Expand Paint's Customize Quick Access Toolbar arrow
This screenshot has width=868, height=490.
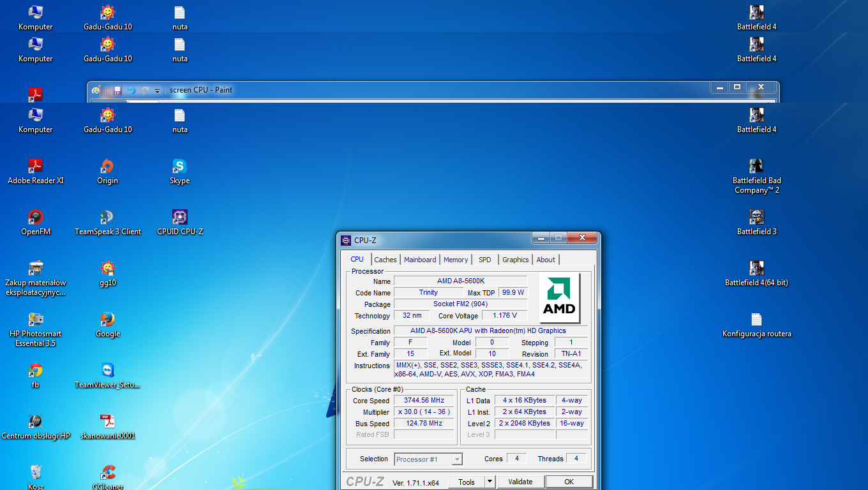point(158,91)
